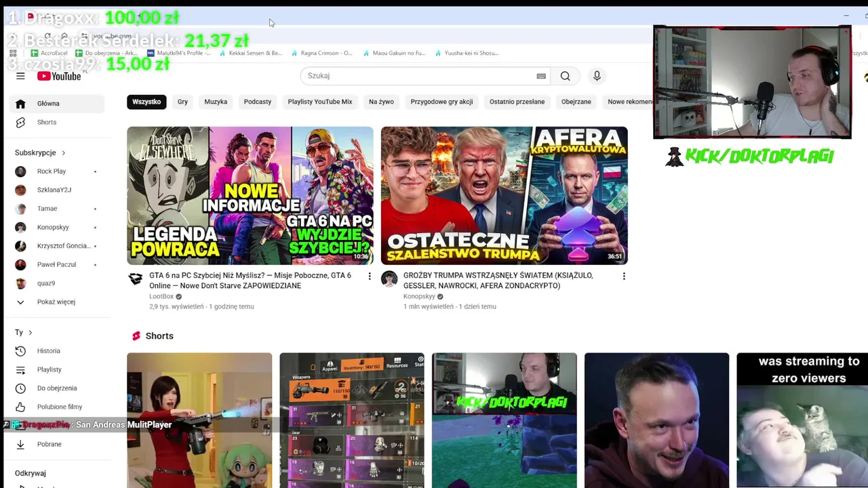Open Krzysztof Goncia channel avatar
868x488 pixels.
click(x=20, y=246)
